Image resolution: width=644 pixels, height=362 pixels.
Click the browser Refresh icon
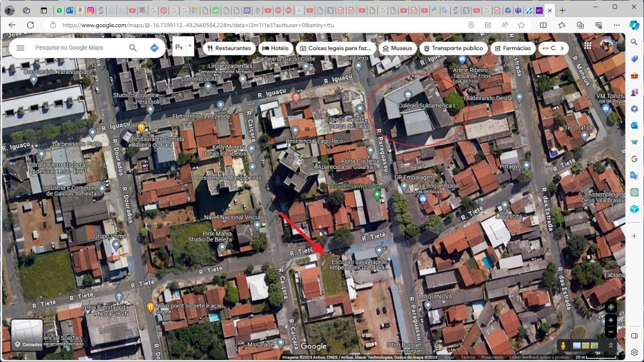pyautogui.click(x=30, y=25)
